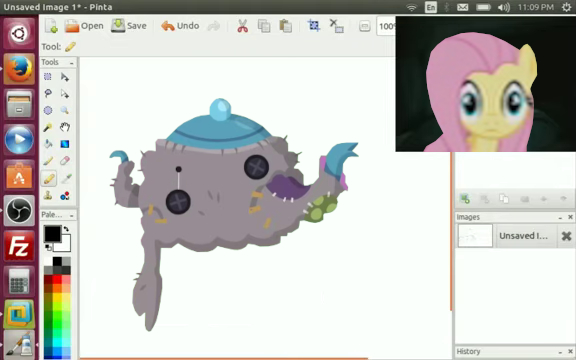Click the Copy icon in the toolbar
Viewport: 576px width, 360px height.
pos(264,26)
